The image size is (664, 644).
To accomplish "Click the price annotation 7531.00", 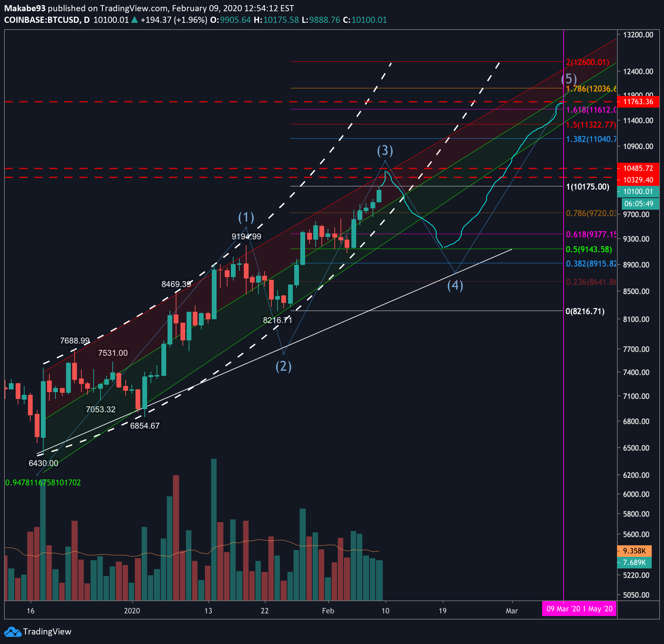I will click(113, 353).
